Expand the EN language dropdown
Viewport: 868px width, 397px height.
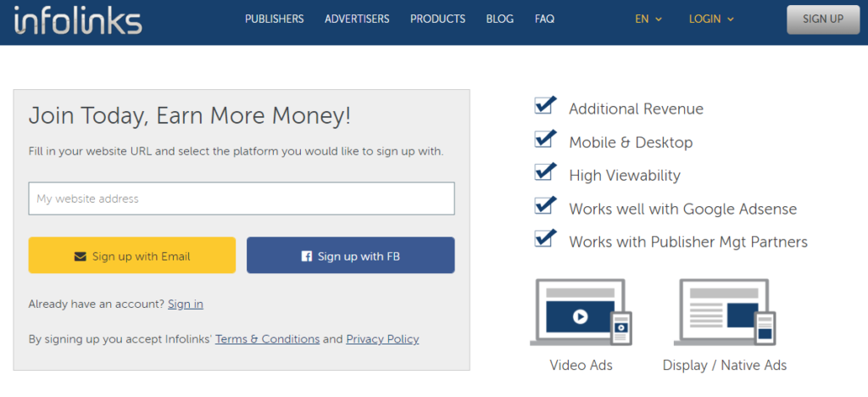(x=648, y=19)
